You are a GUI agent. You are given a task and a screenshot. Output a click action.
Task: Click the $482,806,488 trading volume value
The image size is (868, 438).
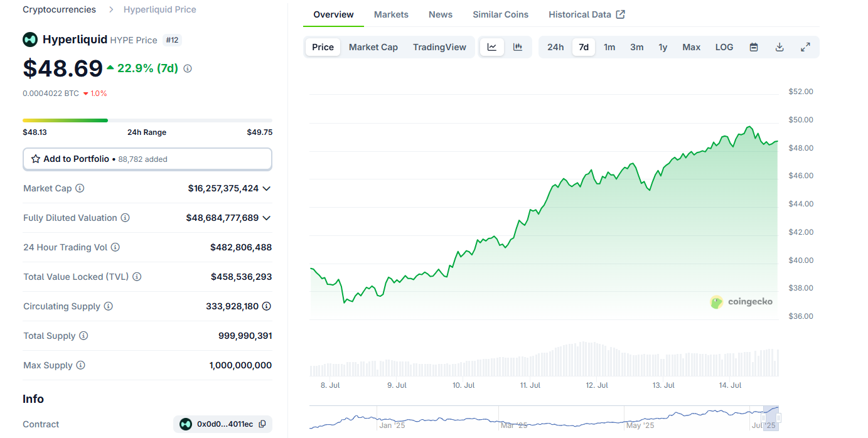241,247
